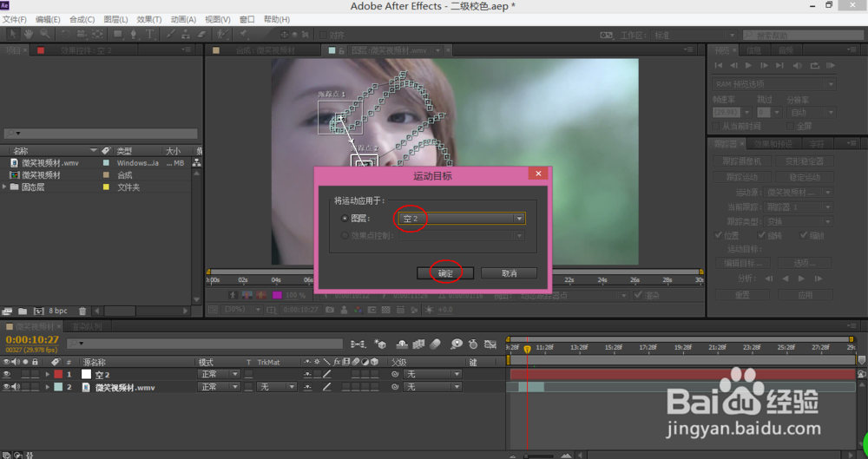Click new composition icon in project panel

tap(39, 311)
